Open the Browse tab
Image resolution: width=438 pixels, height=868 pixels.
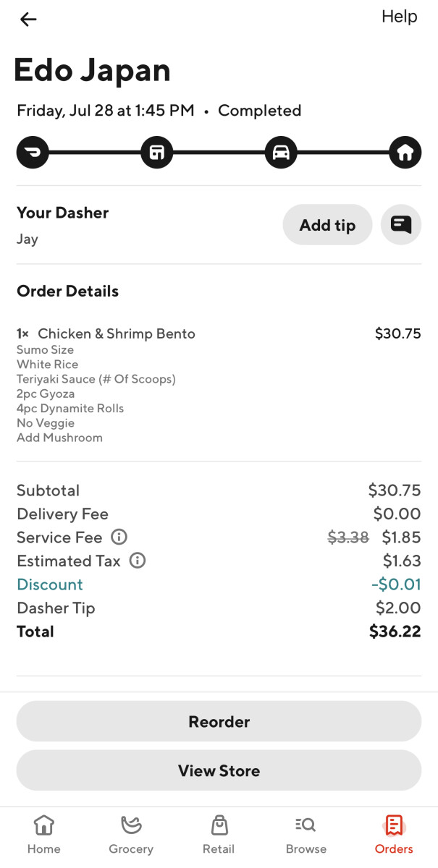click(x=306, y=834)
